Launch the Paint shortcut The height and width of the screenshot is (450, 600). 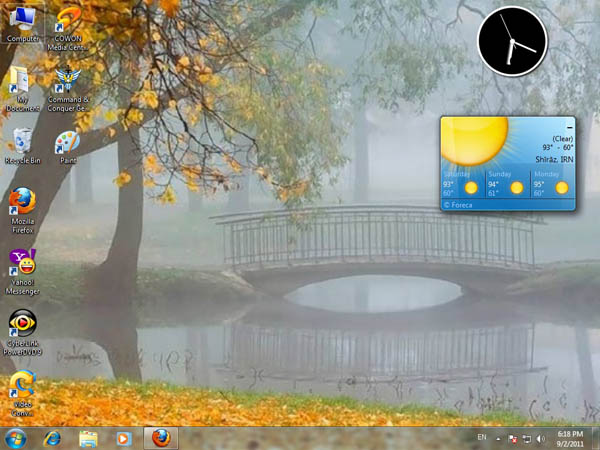[68, 142]
